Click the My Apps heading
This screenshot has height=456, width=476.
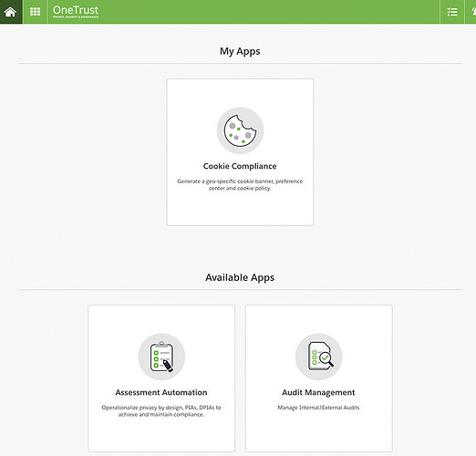pyautogui.click(x=240, y=51)
